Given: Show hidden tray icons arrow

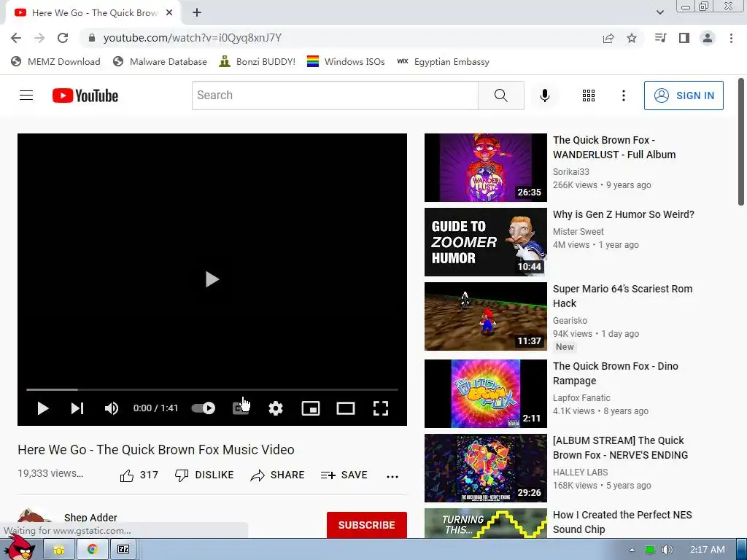Looking at the screenshot, I should 632,550.
